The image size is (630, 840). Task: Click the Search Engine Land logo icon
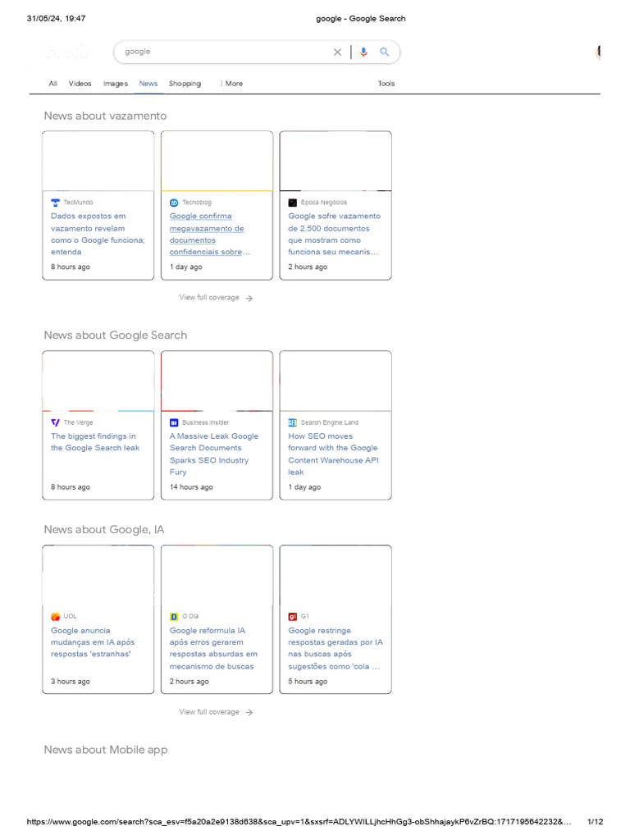293,422
